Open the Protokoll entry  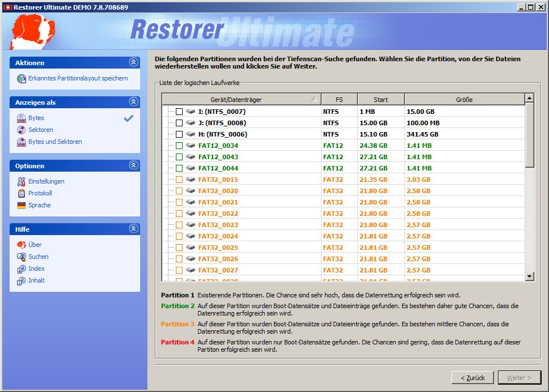tap(40, 193)
